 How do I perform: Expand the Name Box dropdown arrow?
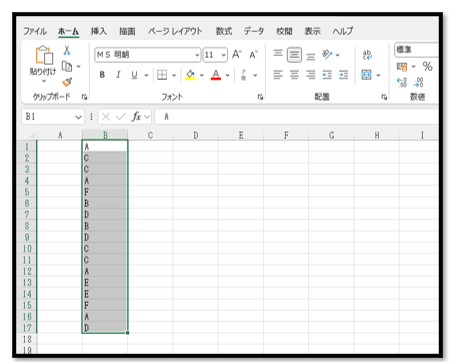pos(78,117)
